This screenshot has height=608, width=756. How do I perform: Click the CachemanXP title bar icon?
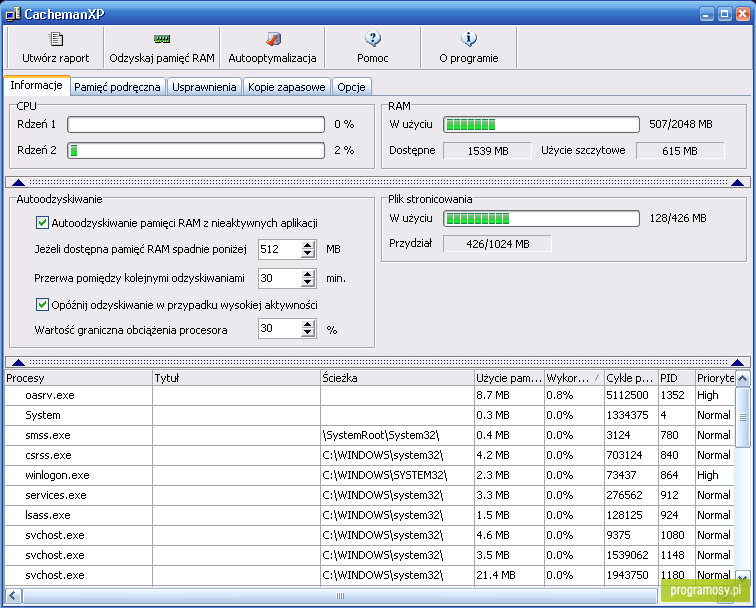coord(13,14)
